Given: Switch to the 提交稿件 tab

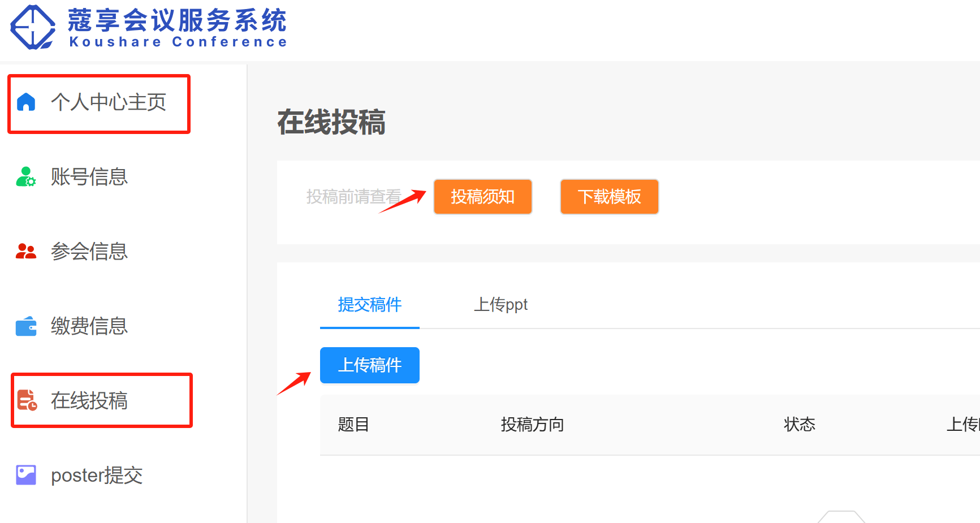Looking at the screenshot, I should tap(369, 305).
